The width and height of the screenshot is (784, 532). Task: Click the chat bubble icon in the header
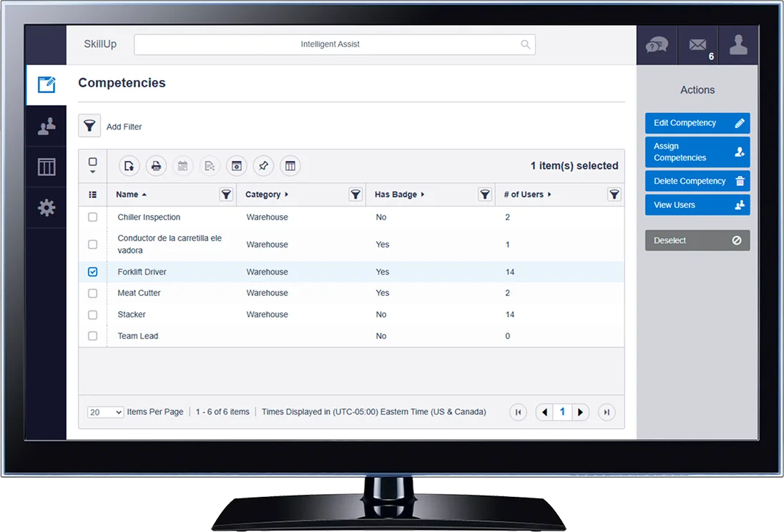click(656, 44)
